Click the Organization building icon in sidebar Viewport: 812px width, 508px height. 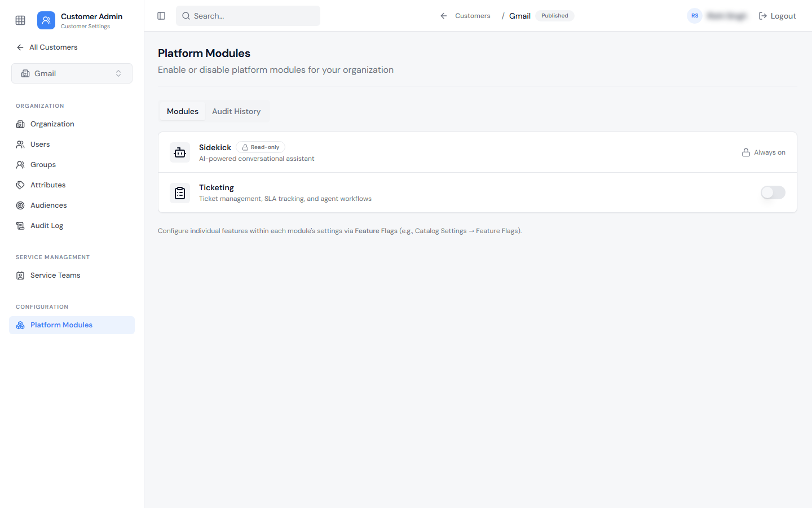coord(20,124)
